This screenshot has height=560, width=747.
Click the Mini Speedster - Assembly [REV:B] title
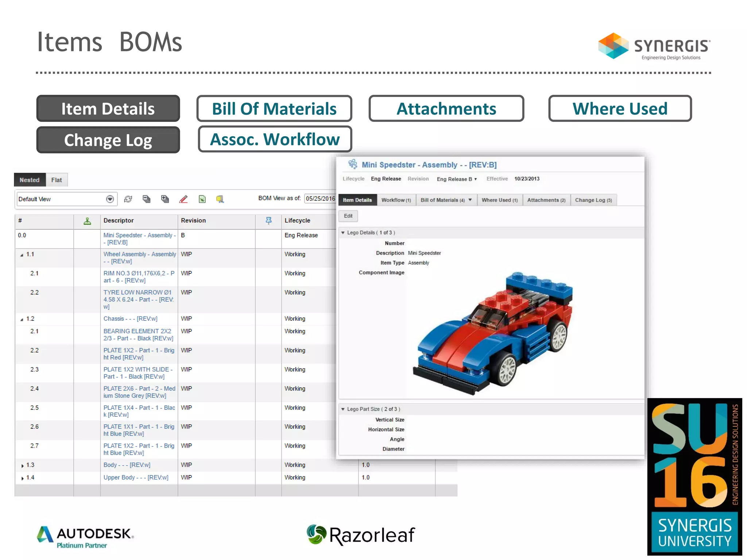(x=429, y=165)
